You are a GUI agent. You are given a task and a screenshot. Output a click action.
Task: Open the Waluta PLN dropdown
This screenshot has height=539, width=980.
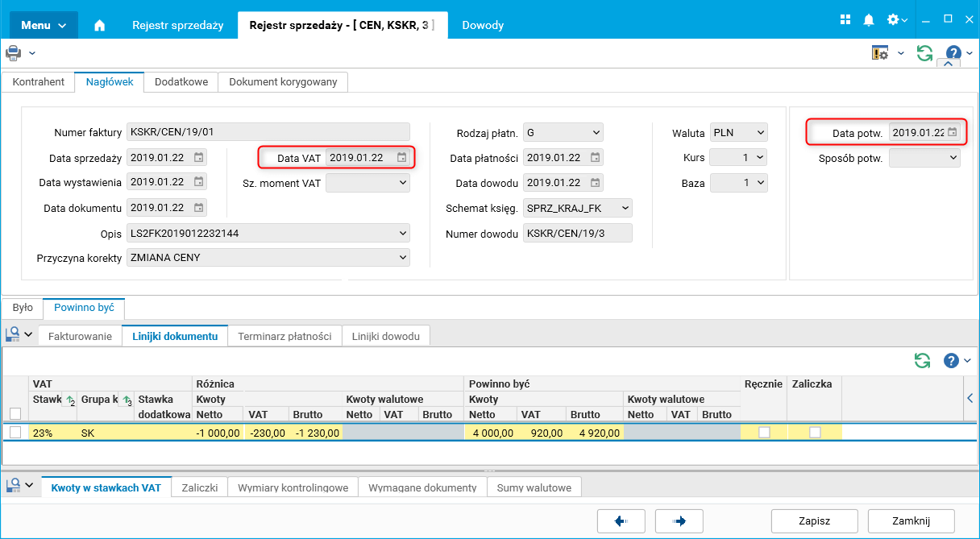point(761,132)
